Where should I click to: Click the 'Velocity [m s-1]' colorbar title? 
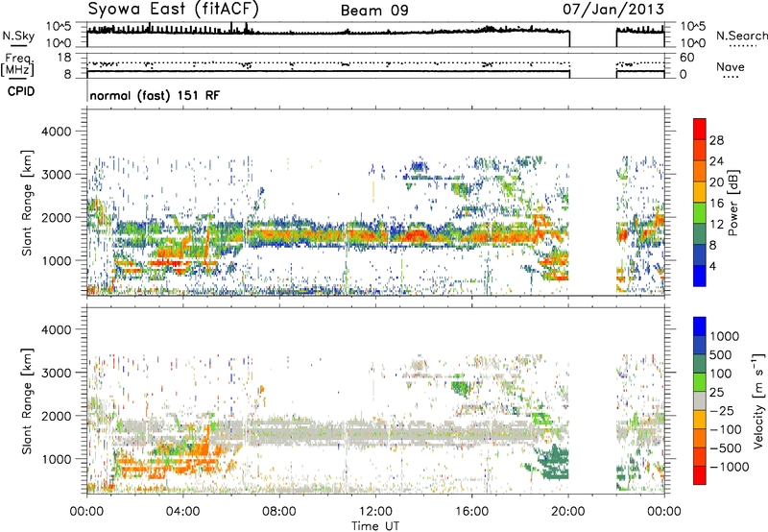click(759, 400)
